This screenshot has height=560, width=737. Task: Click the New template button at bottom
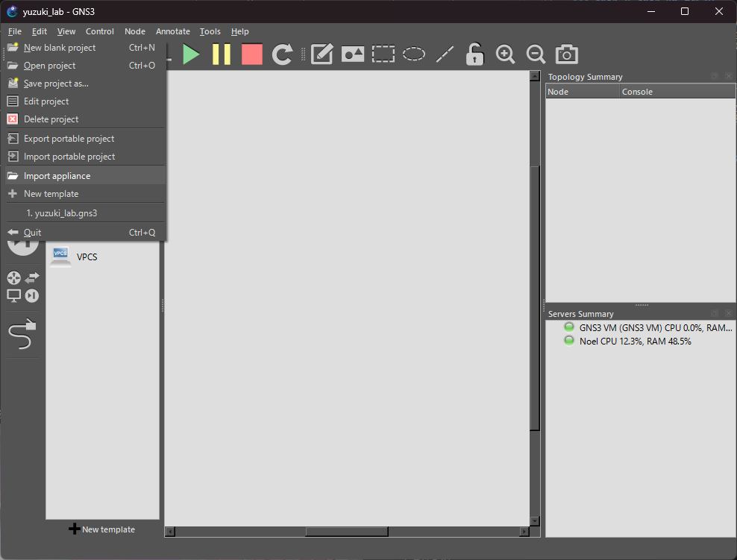point(102,529)
